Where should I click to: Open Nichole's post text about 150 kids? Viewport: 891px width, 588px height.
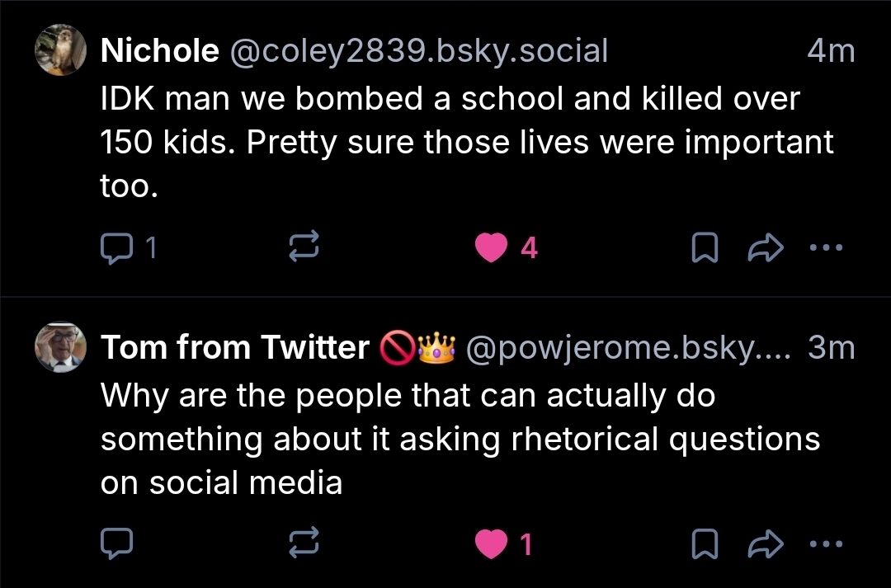point(462,142)
